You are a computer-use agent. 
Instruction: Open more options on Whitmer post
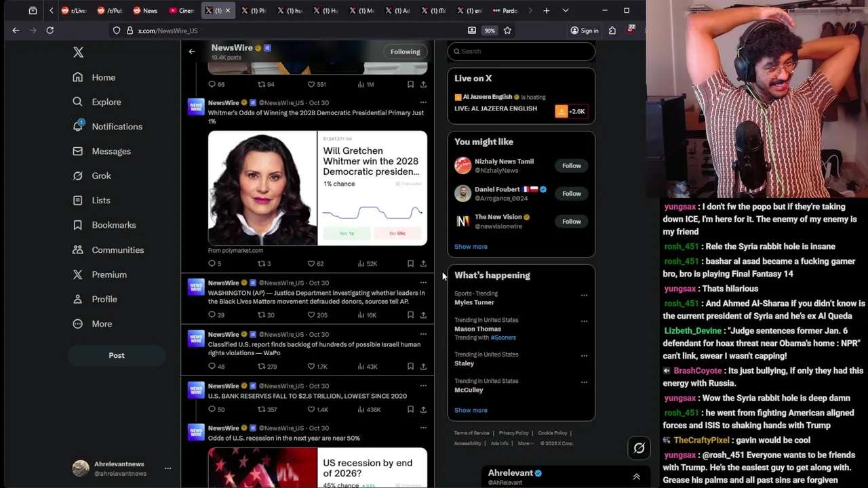(423, 102)
